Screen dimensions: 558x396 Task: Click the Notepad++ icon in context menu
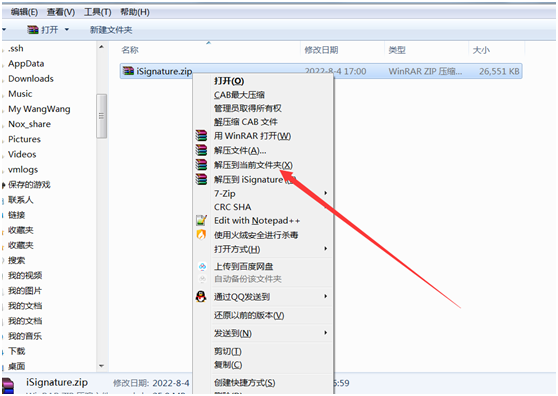201,220
